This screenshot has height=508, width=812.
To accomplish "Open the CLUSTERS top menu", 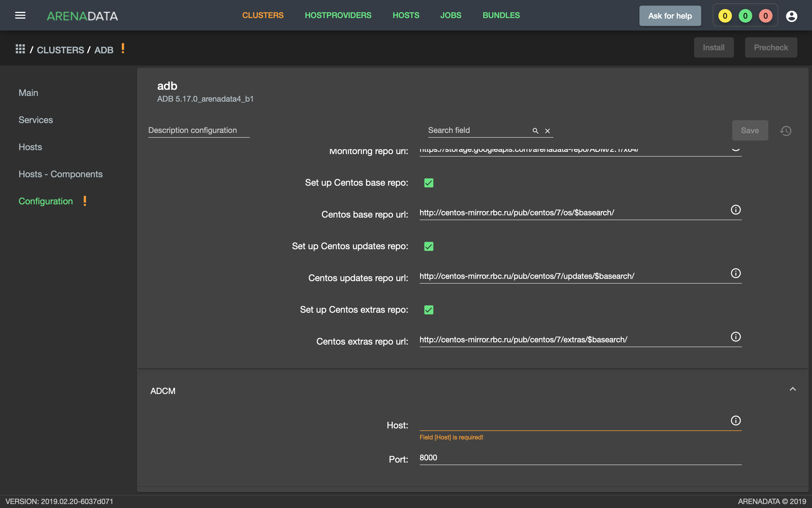I will coord(263,15).
